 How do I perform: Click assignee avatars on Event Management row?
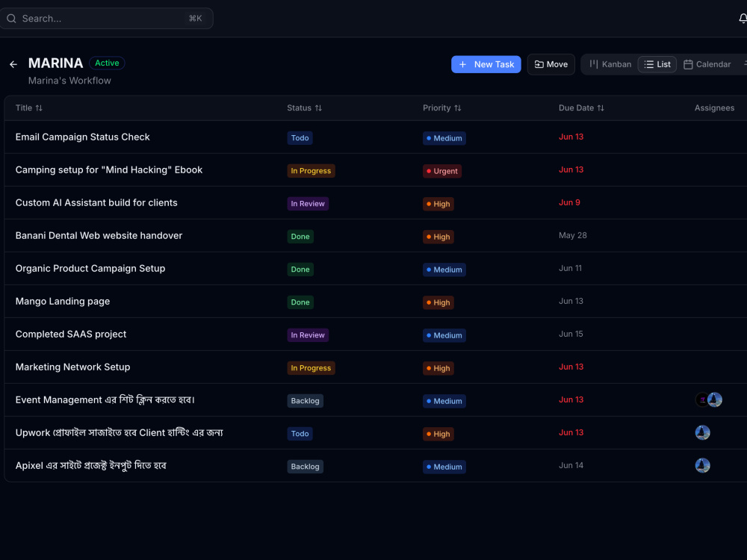point(708,399)
